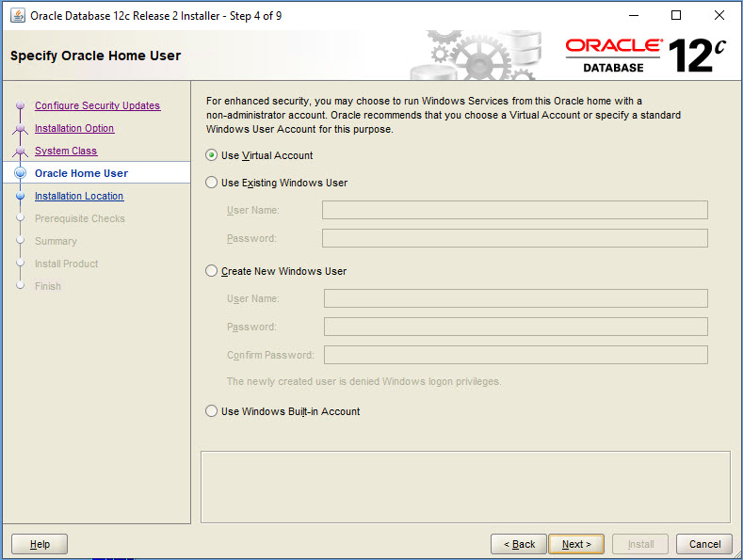Maximize the installer window

pos(676,16)
